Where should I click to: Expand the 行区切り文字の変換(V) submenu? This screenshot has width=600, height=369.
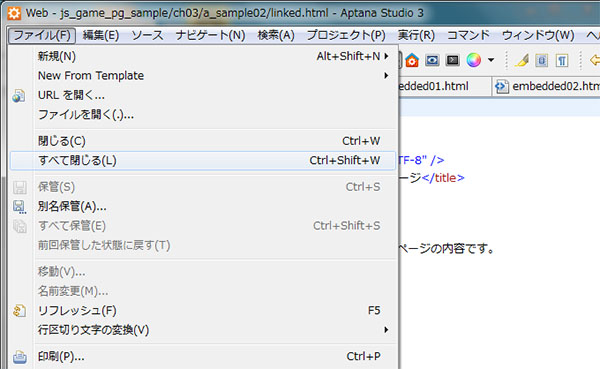click(x=203, y=330)
